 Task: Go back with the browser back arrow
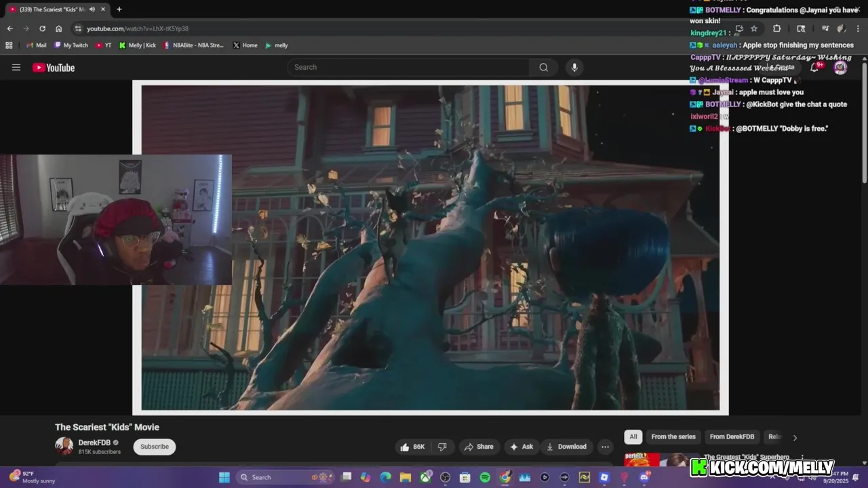click(9, 28)
